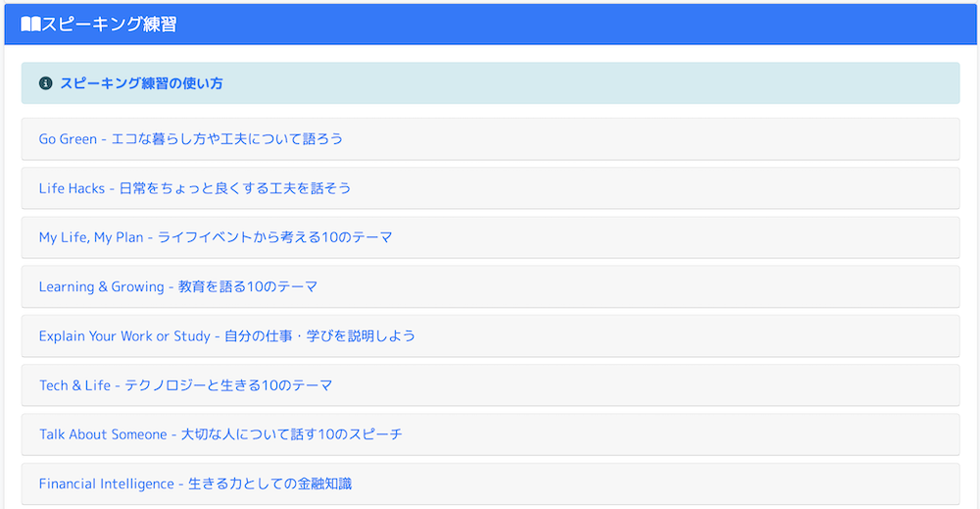The width and height of the screenshot is (980, 509).
Task: Select the 日常をちょっと良くする工夫を話そう text
Action: coord(235,188)
